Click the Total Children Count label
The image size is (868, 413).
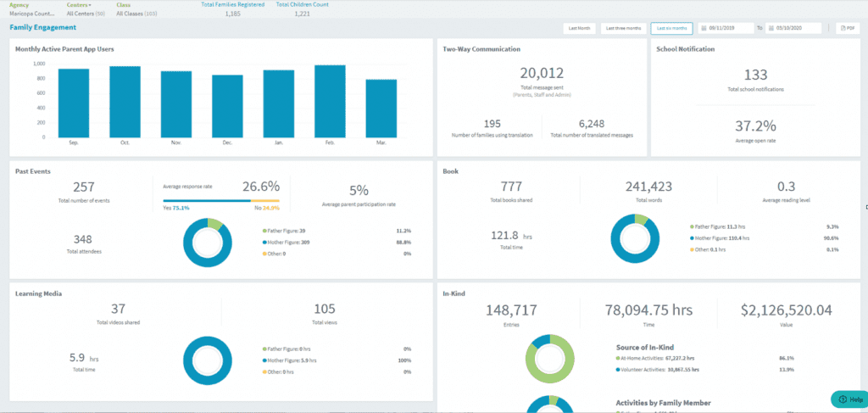[x=303, y=4]
